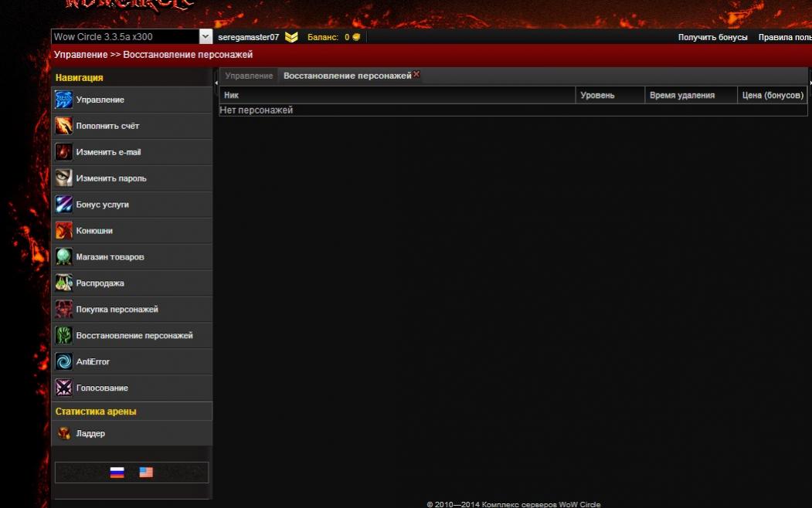Collapse the navigation panel with the splitter arrow
Screen dimensions: 812x508
(216, 81)
